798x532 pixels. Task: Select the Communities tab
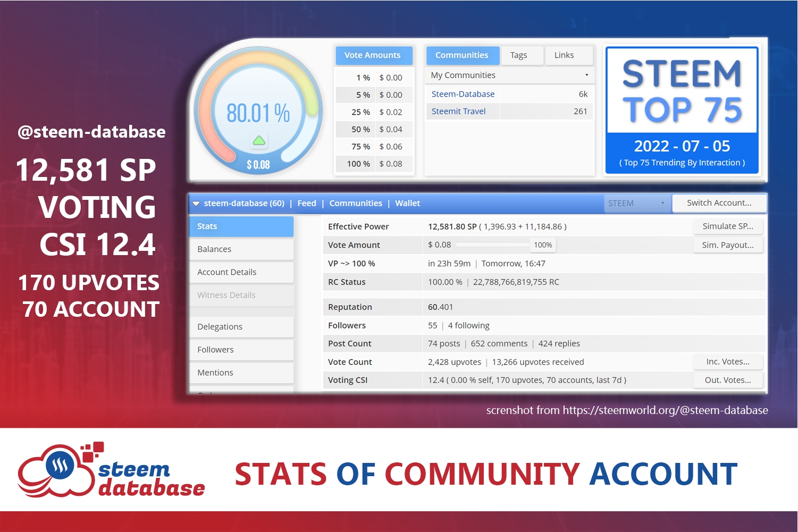[x=462, y=55]
